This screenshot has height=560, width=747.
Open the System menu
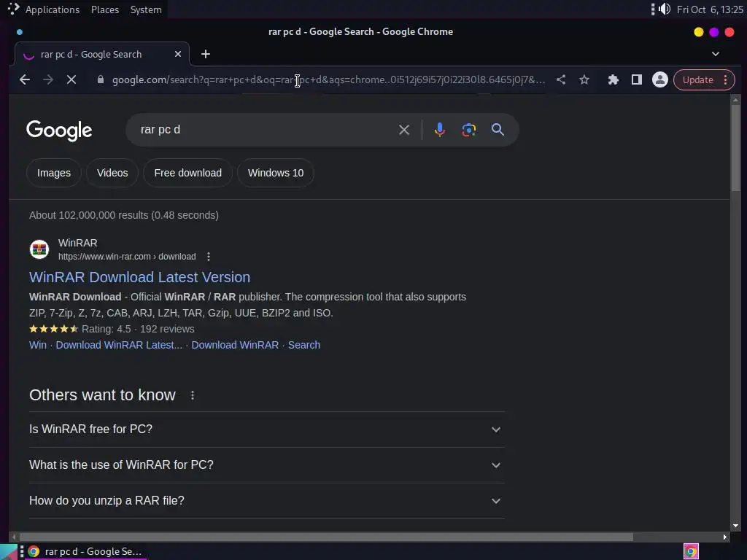pyautogui.click(x=146, y=9)
